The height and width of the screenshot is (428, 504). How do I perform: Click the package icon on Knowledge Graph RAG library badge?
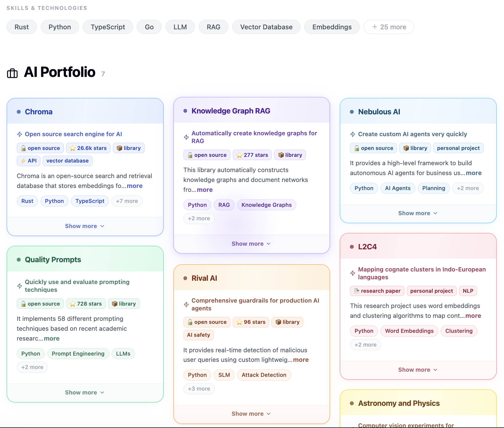tap(281, 155)
